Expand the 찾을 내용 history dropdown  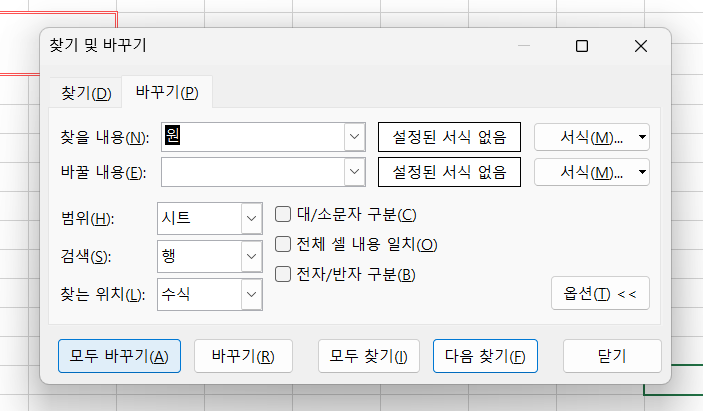click(x=354, y=137)
